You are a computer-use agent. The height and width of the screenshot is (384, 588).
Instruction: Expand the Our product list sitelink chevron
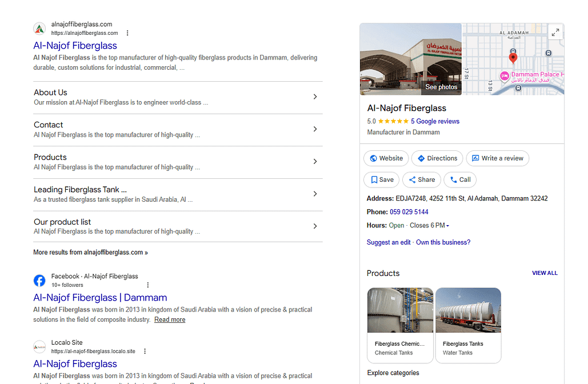pos(315,226)
